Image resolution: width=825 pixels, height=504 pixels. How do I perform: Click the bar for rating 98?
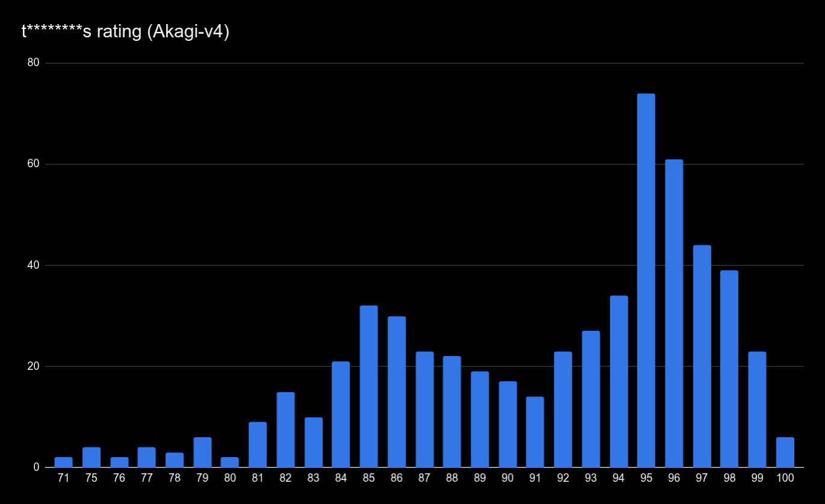click(729, 369)
